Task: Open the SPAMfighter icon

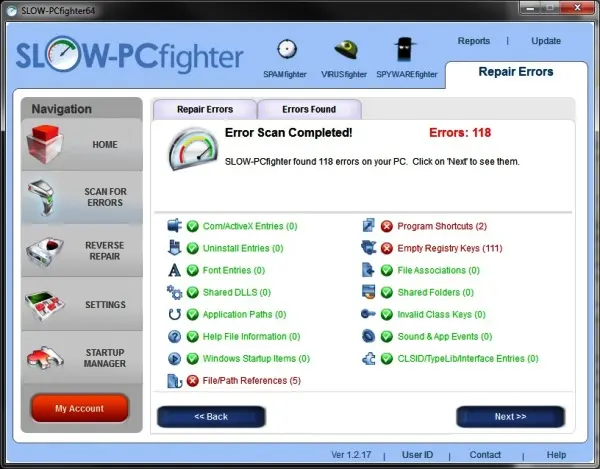Action: point(287,50)
